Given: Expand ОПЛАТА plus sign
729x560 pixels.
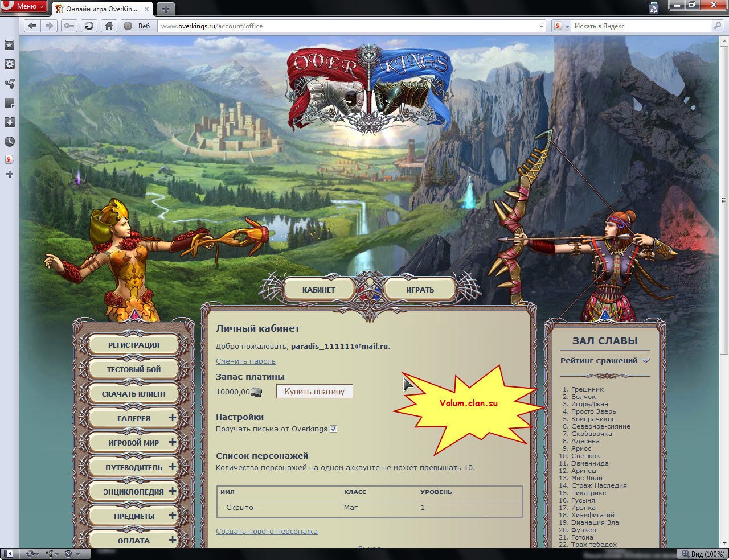Looking at the screenshot, I should 173,540.
